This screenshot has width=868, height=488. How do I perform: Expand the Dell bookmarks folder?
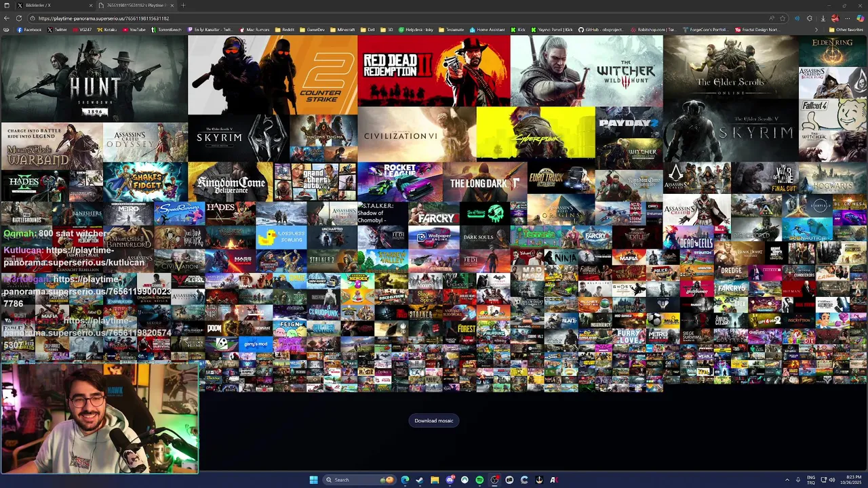coord(367,30)
